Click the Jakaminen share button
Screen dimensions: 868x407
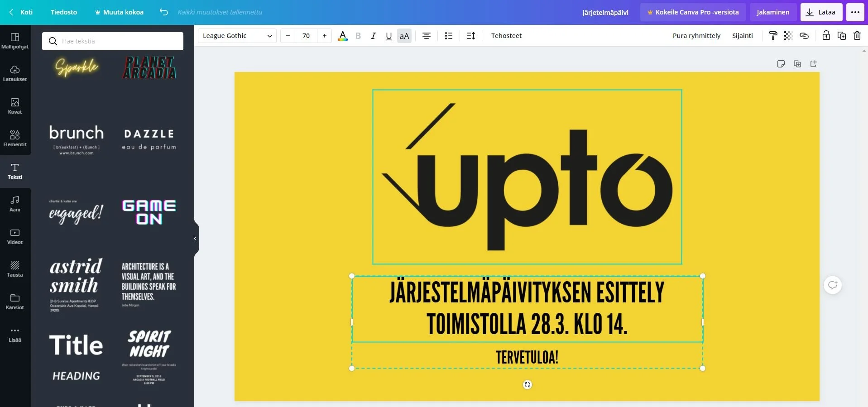[773, 12]
